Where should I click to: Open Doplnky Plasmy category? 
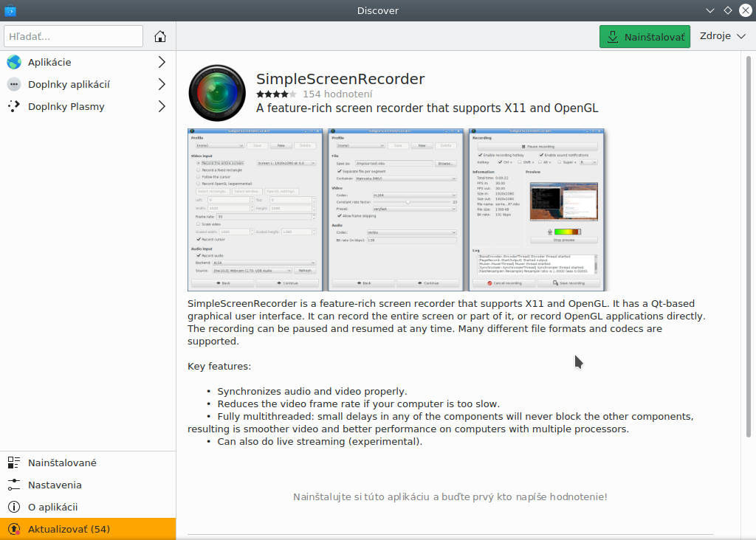tap(88, 106)
